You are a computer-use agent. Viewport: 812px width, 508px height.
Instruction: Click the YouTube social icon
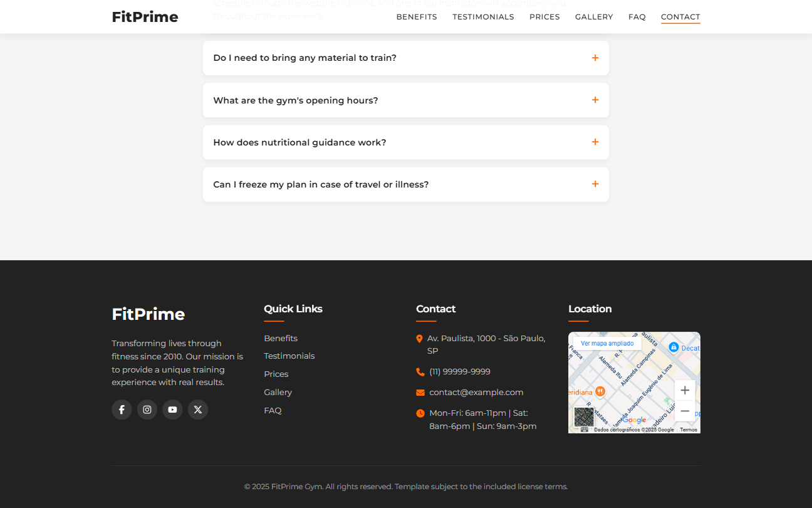tap(172, 410)
